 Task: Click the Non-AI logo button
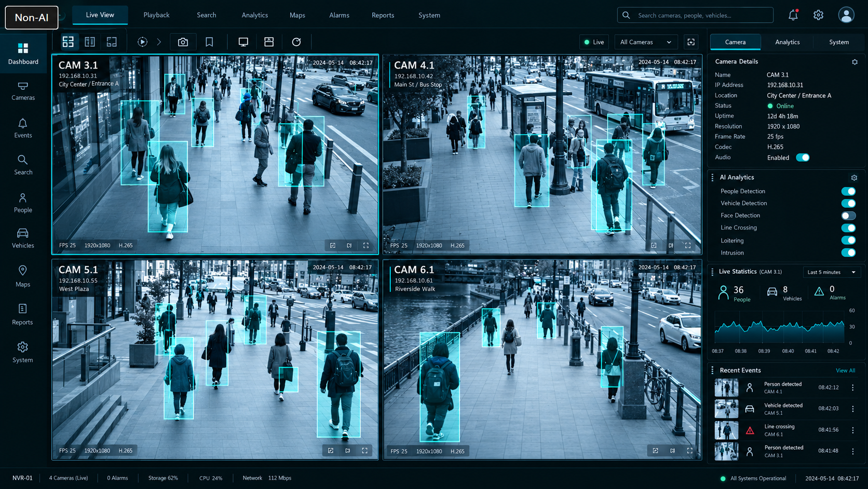pos(32,17)
